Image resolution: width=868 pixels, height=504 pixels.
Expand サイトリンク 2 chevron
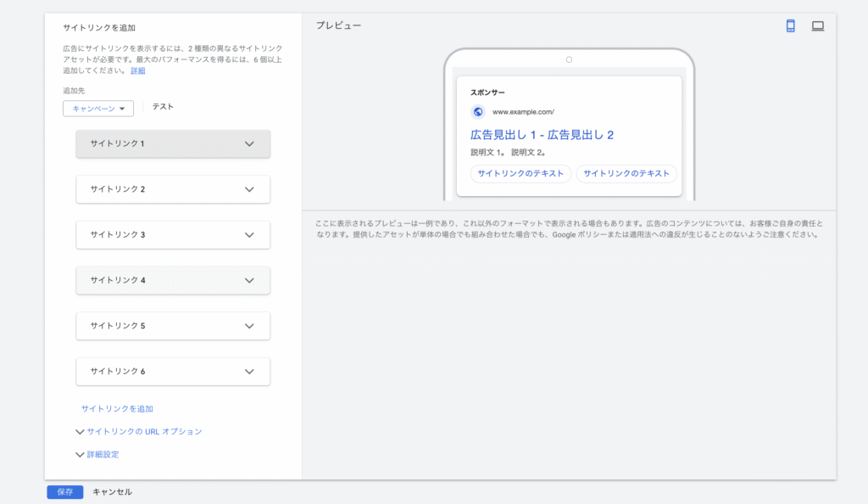[x=249, y=189]
